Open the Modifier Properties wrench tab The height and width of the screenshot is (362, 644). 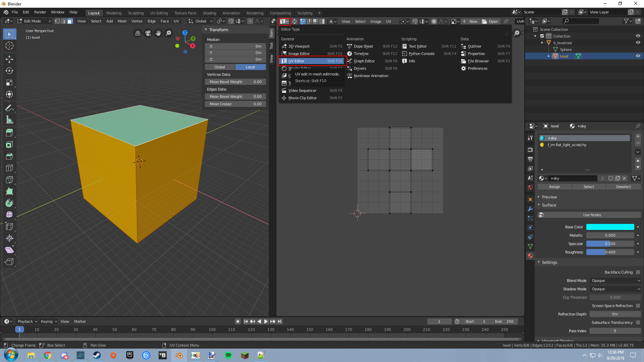point(530,209)
